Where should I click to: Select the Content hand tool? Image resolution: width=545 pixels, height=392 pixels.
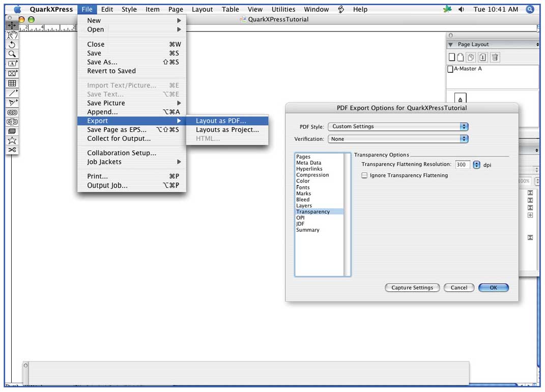(12, 35)
